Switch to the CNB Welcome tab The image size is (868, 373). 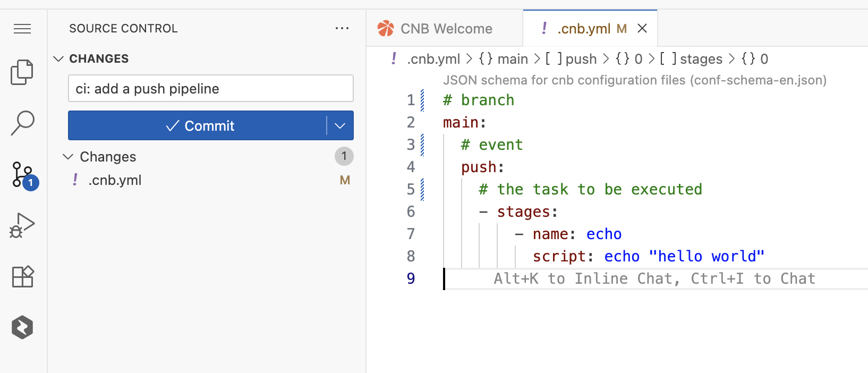click(x=436, y=29)
